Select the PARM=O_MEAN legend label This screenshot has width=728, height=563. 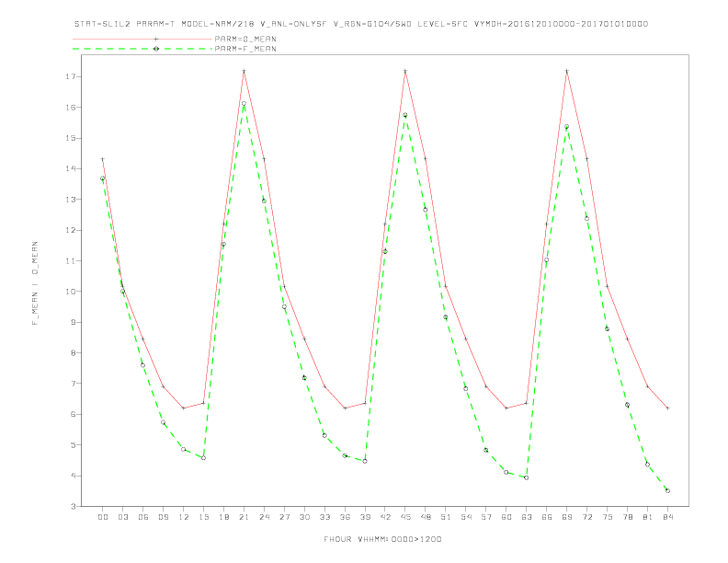tap(245, 39)
